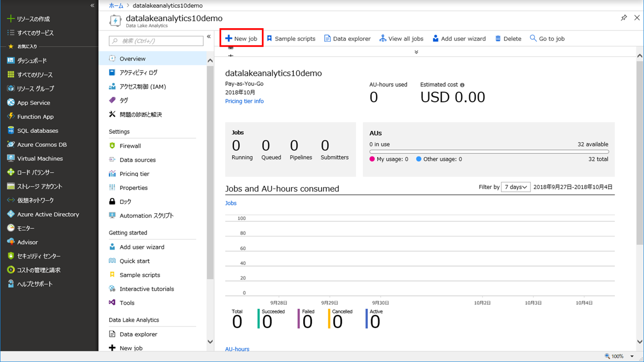Open the 100% zoom level dropdown arrow
Viewport: 644px width, 362px height.
pos(632,356)
